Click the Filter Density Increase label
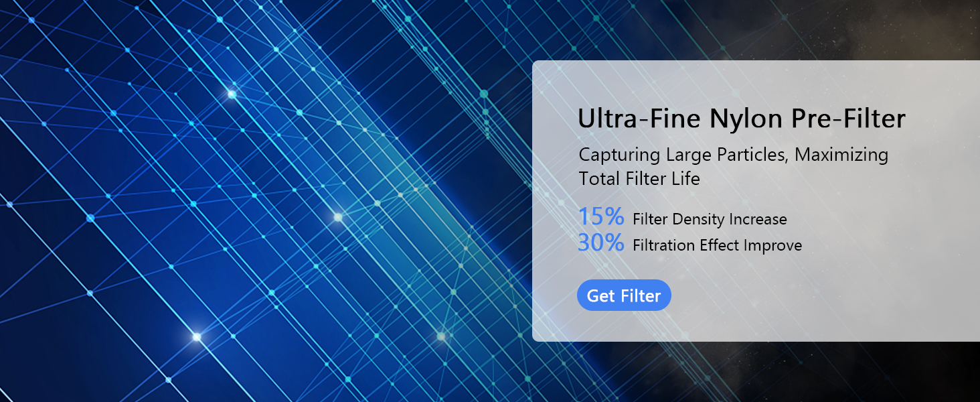Viewport: 980px width, 402px height. [x=710, y=219]
